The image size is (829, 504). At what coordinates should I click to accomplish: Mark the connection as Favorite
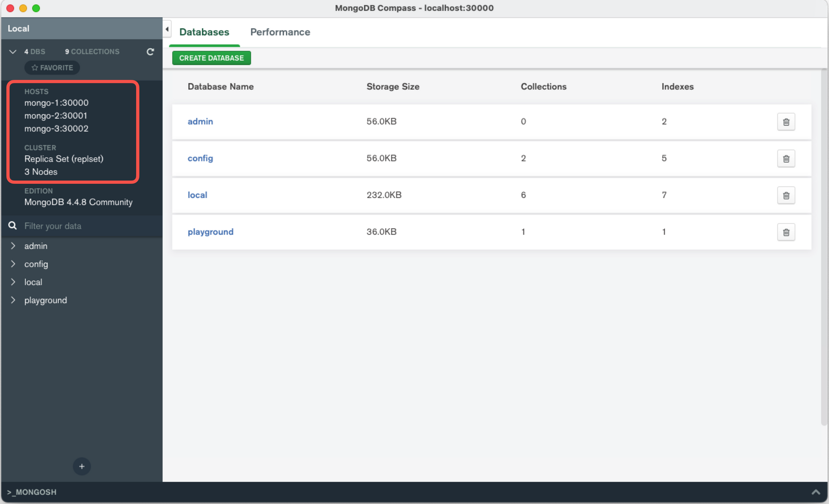(52, 68)
